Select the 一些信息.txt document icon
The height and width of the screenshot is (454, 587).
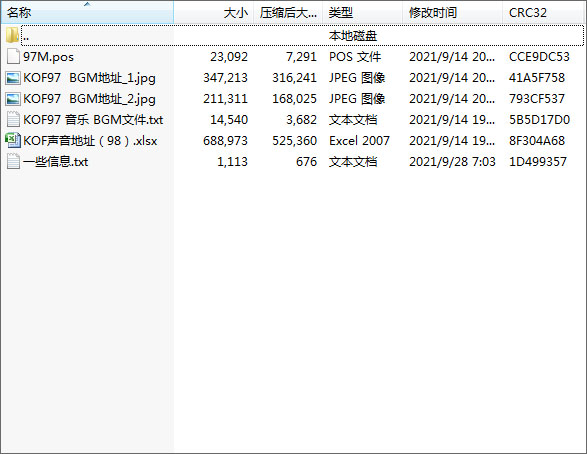(x=13, y=162)
